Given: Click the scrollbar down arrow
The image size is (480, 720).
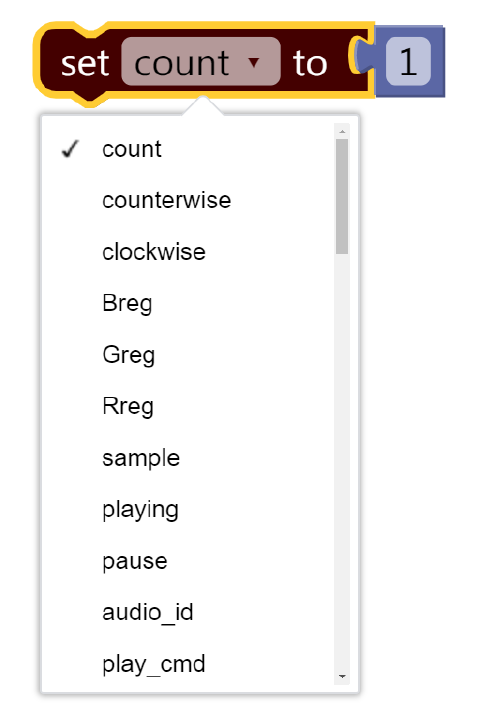Looking at the screenshot, I should coord(342,677).
